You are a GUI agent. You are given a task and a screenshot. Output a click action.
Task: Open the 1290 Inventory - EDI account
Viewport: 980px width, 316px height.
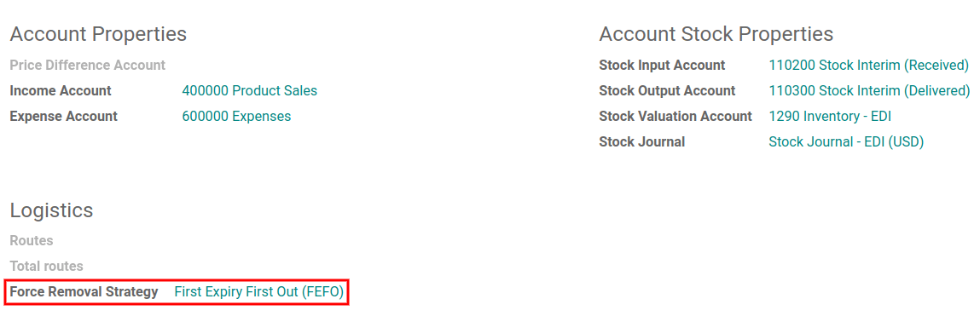pyautogui.click(x=830, y=117)
